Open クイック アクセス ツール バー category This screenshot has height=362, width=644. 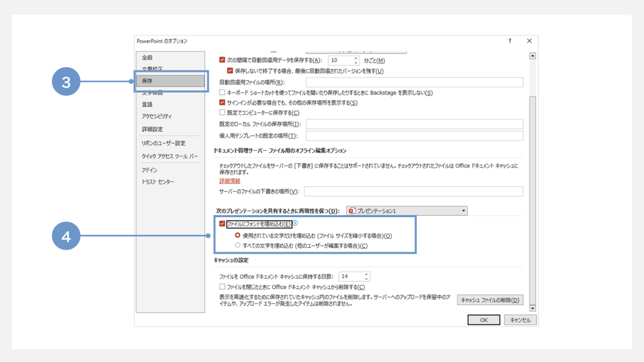click(170, 156)
